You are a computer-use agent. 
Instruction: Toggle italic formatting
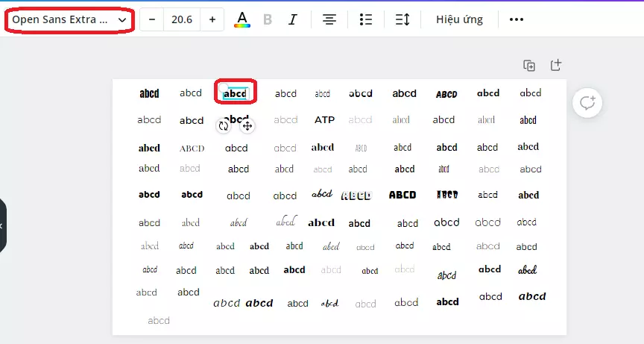click(x=293, y=19)
